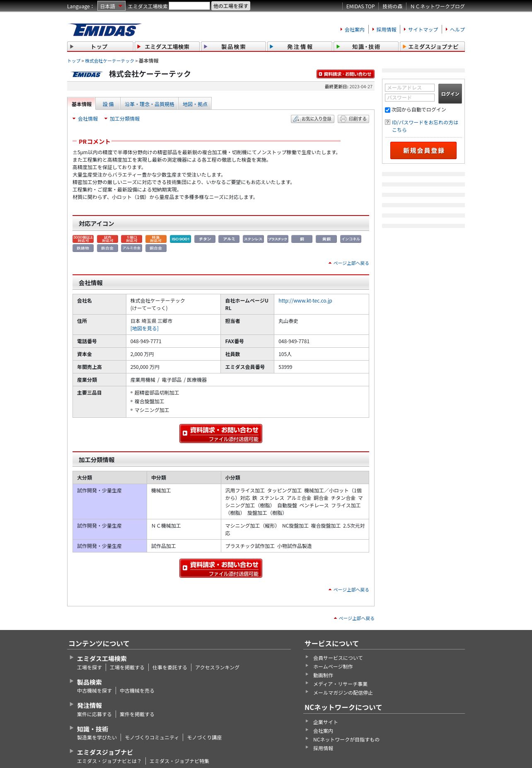Click ID/パスワードをお忘れの方はこちら link
The height and width of the screenshot is (768, 532).
tap(425, 126)
